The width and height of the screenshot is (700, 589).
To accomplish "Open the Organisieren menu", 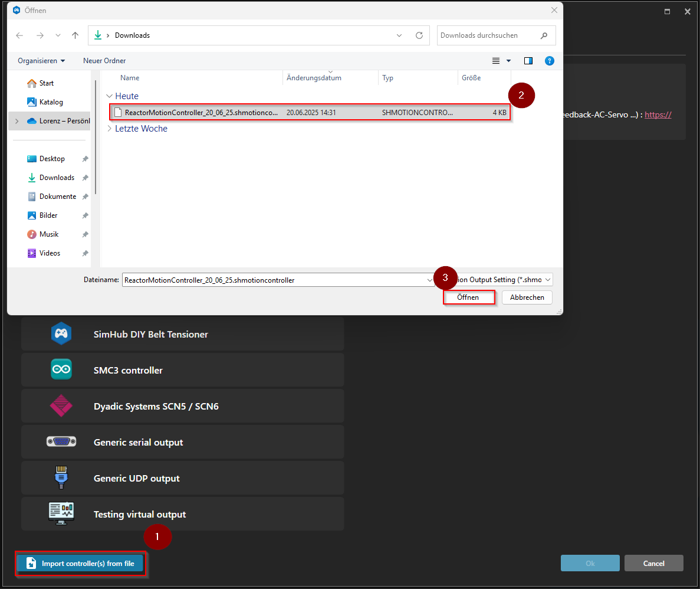I will 41,60.
